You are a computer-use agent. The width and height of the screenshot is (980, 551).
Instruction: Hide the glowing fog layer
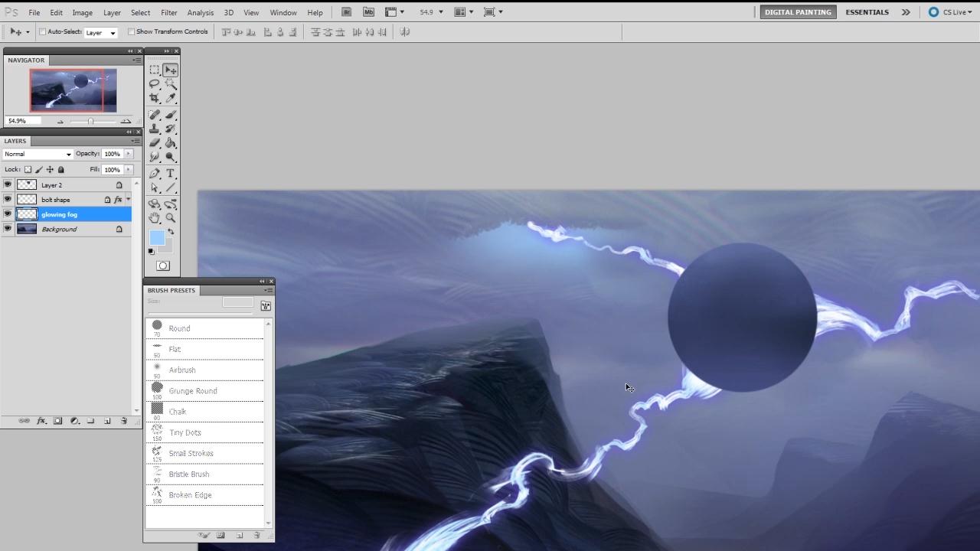[x=8, y=214]
